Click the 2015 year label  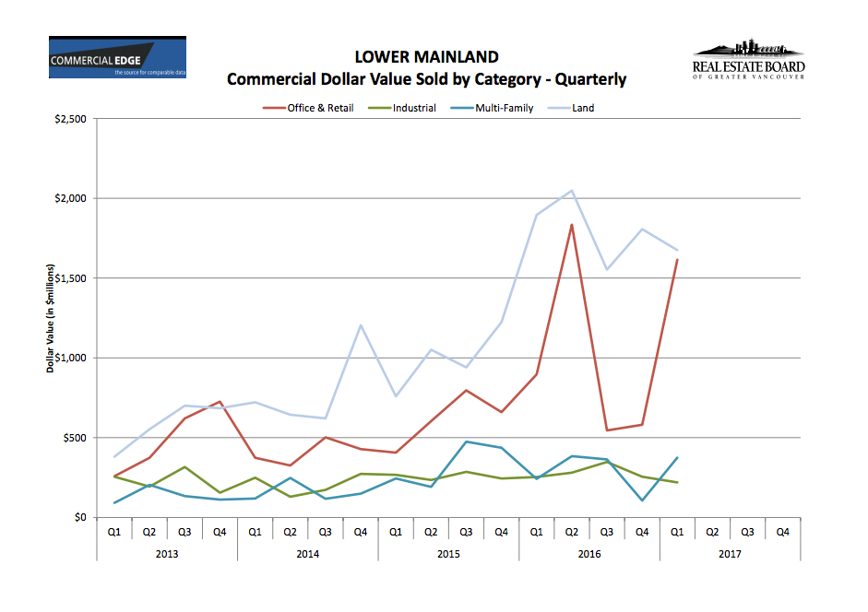pos(448,554)
